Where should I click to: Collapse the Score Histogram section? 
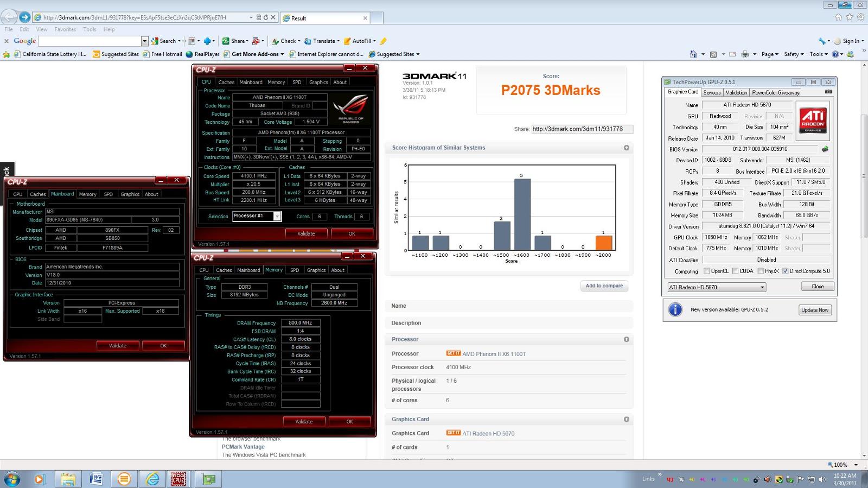pyautogui.click(x=627, y=148)
